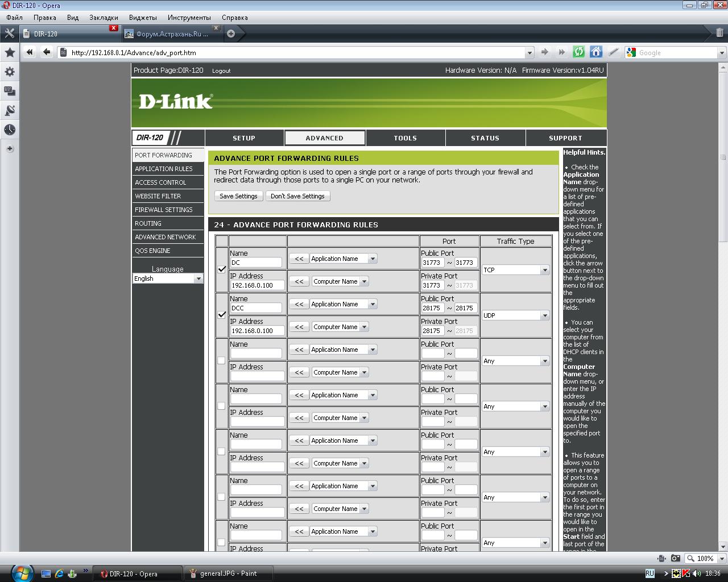Enable the fourth port forwarding rule checkbox

[x=221, y=406]
